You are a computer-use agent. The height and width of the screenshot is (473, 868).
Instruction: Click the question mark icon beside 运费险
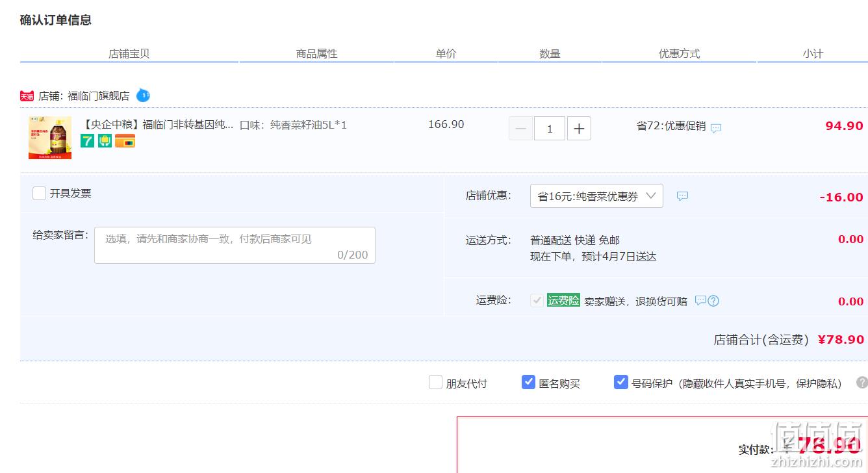tap(713, 301)
